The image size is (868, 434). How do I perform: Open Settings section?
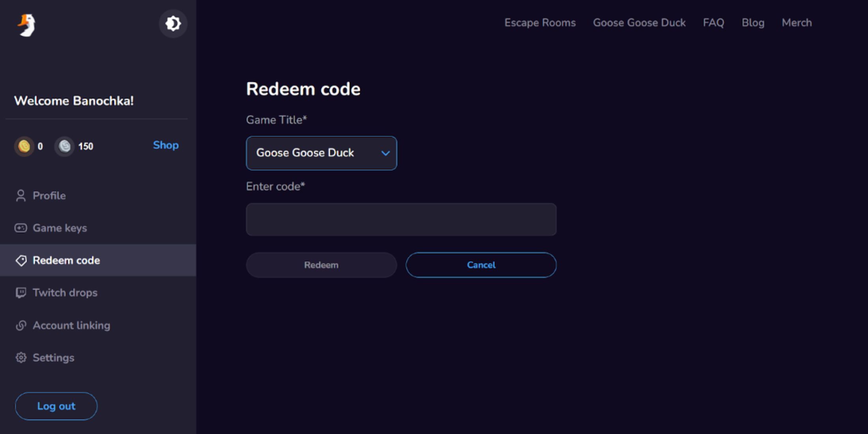[53, 357]
